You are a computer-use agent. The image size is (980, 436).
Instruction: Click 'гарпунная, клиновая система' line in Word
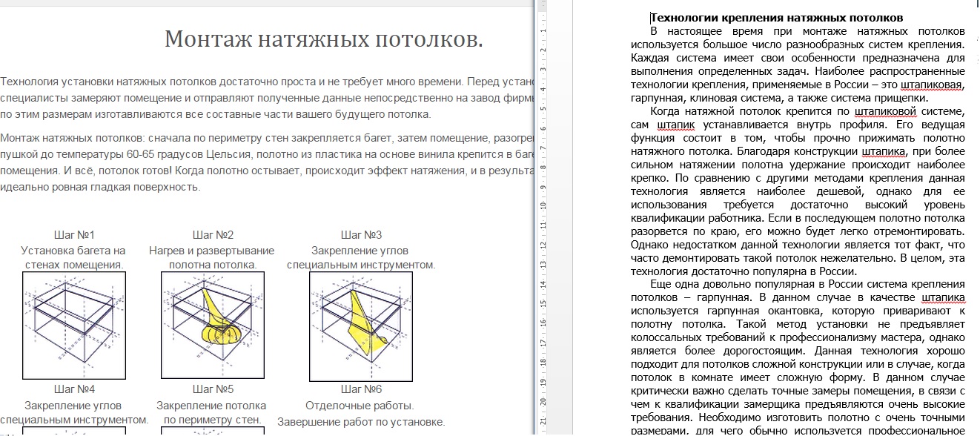pos(779,99)
